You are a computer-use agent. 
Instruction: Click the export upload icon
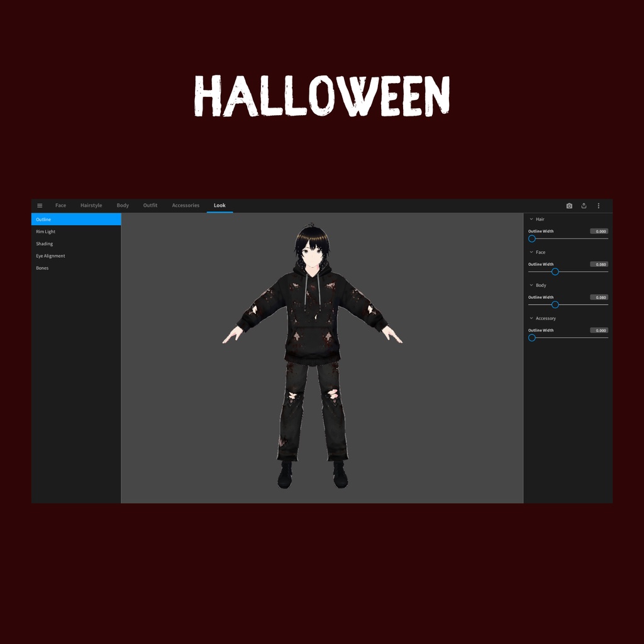(584, 206)
